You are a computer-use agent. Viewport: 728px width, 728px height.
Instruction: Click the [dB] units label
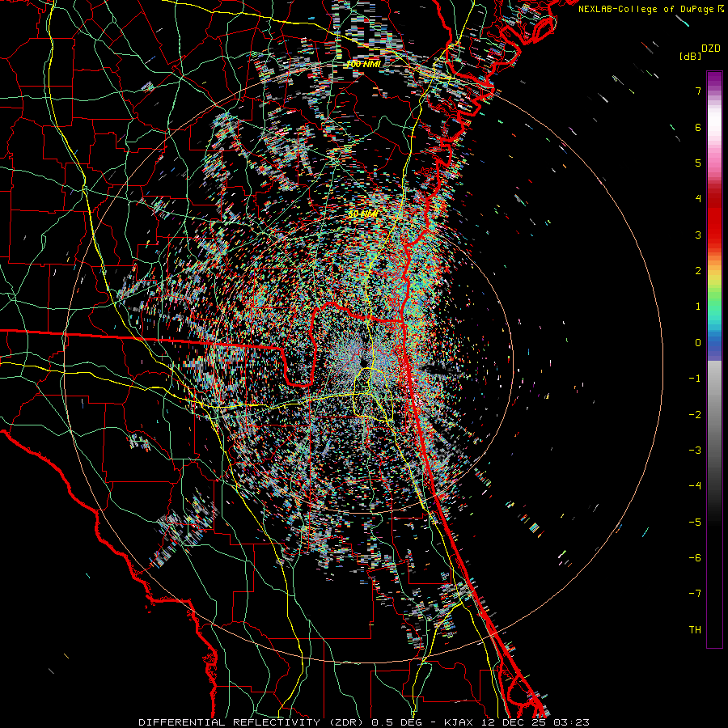point(690,56)
